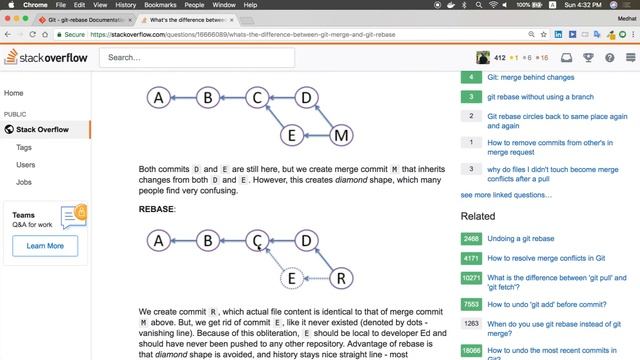Open 'How to remove commits from other's' link
This screenshot has height=360, width=640.
(550, 147)
